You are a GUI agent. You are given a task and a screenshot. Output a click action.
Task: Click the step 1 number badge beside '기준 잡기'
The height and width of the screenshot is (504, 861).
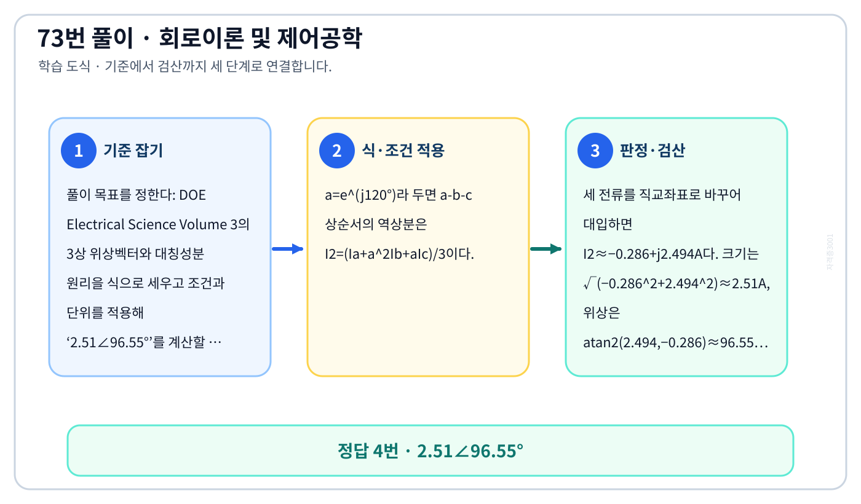(x=79, y=151)
